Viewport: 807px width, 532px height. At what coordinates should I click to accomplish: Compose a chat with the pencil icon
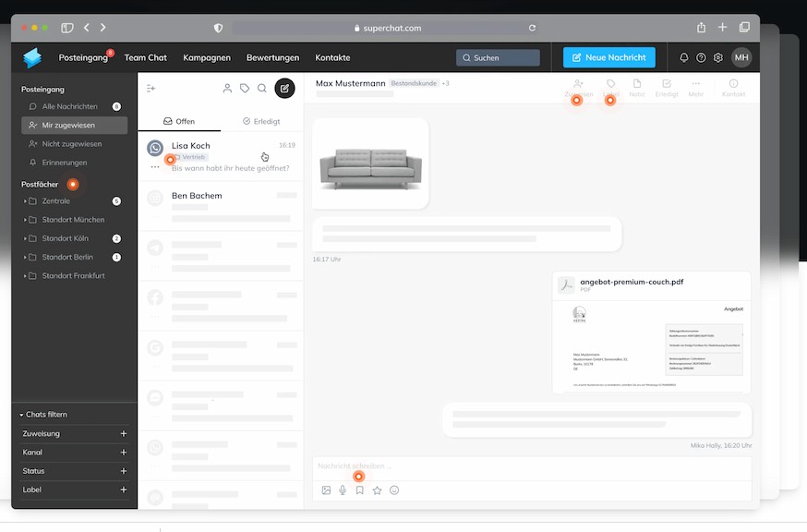point(284,88)
